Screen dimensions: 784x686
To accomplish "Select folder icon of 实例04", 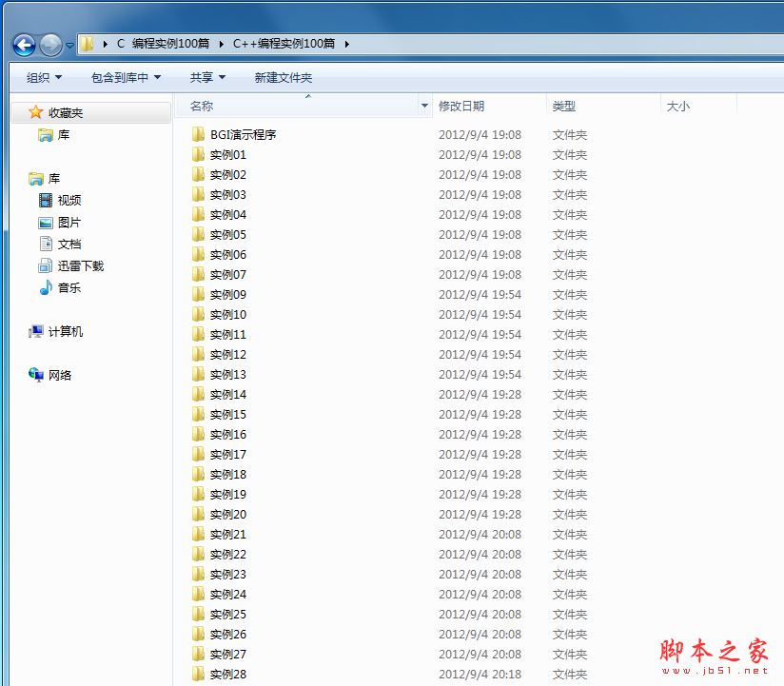I will coord(199,214).
